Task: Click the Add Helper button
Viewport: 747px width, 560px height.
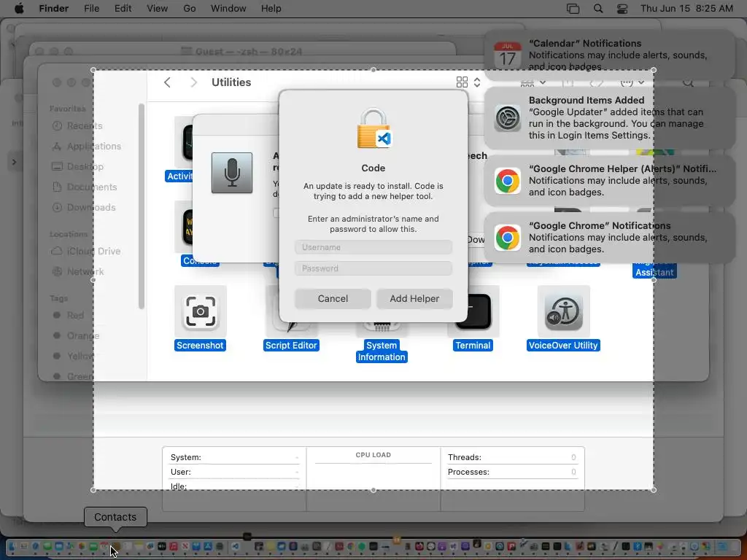Action: click(414, 298)
